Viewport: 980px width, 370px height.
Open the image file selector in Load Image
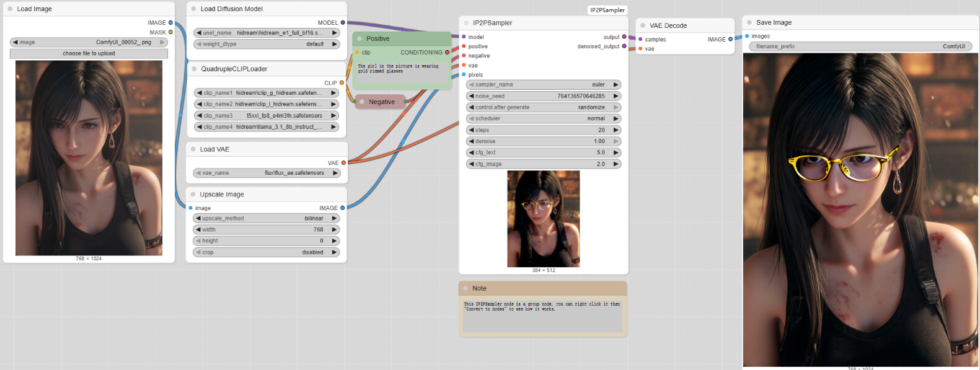click(89, 42)
